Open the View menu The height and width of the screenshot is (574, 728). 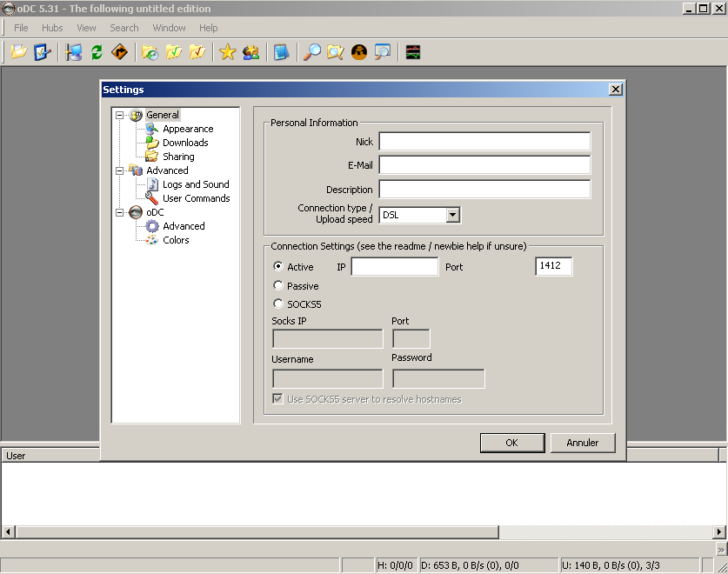point(86,28)
